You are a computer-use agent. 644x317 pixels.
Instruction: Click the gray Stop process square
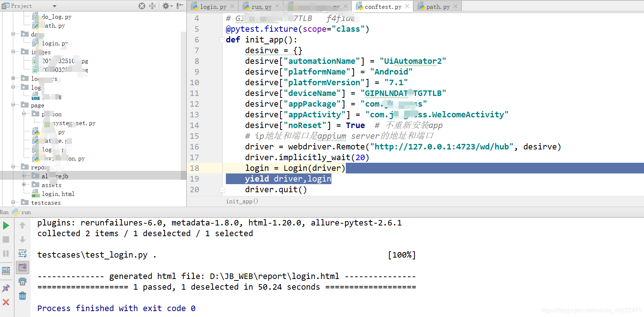coord(6,240)
